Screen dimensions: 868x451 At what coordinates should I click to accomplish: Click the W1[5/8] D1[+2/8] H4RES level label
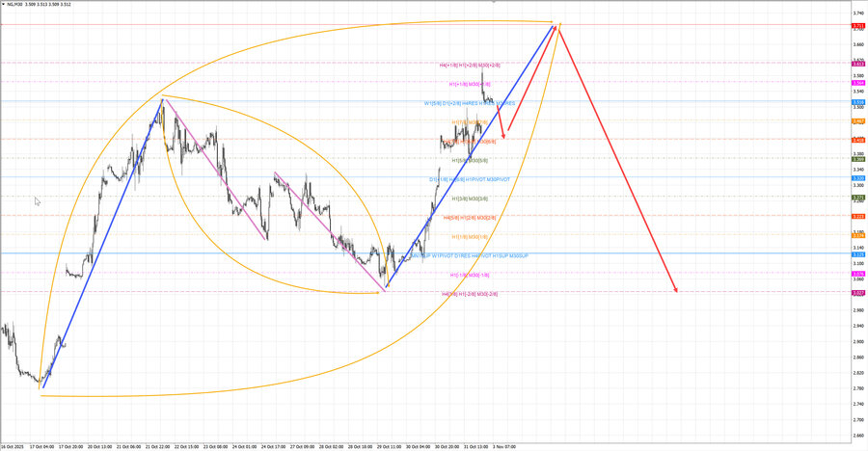469,103
